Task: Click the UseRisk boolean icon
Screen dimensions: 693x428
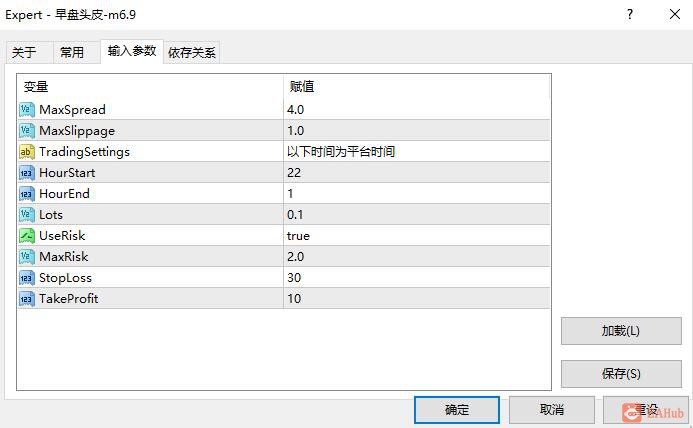Action: [x=27, y=236]
